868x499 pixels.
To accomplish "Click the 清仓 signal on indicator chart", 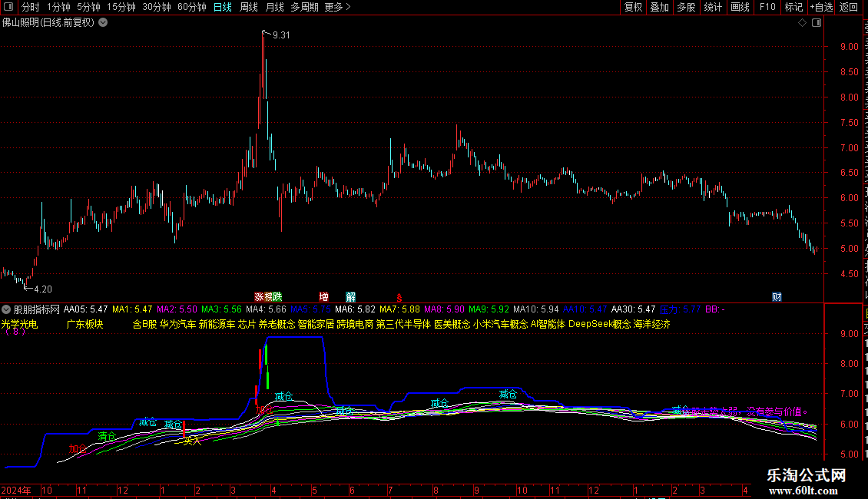I will click(107, 437).
